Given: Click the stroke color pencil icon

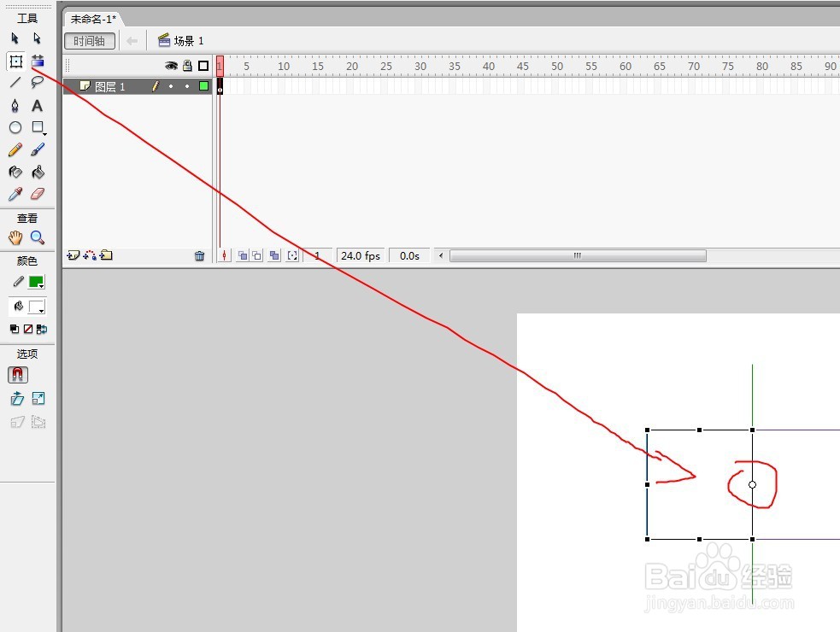Looking at the screenshot, I should coord(18,281).
